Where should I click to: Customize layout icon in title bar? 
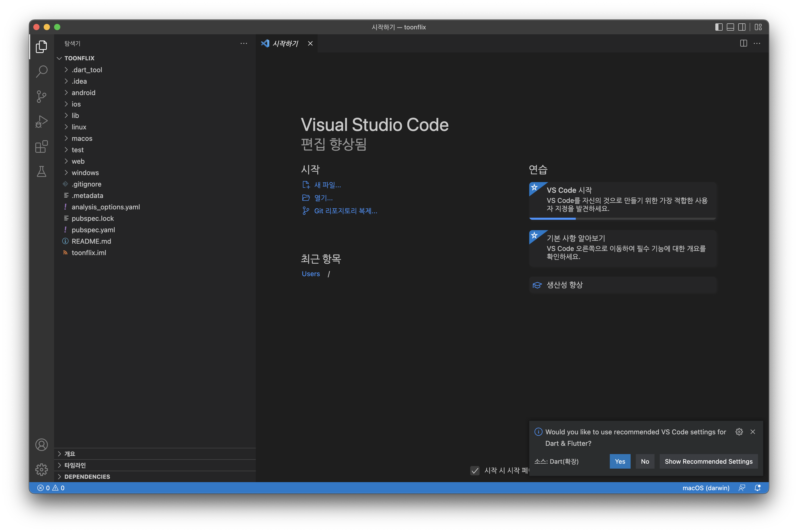pyautogui.click(x=758, y=27)
